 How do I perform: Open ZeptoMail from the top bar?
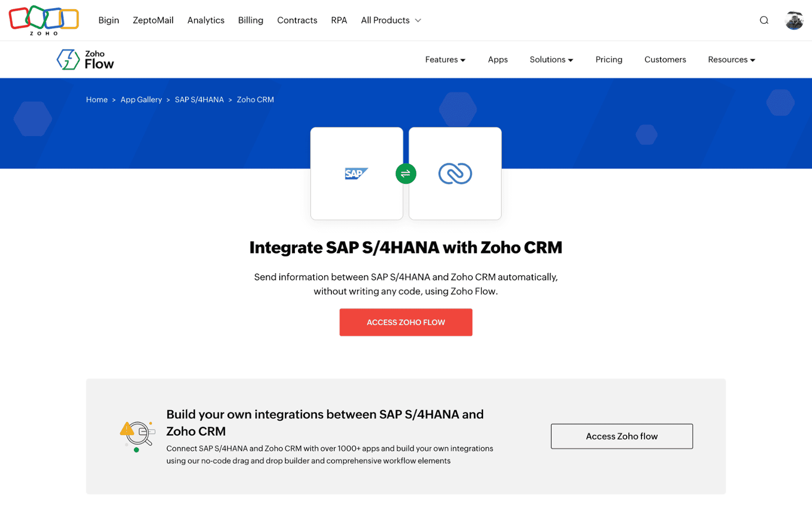[153, 20]
